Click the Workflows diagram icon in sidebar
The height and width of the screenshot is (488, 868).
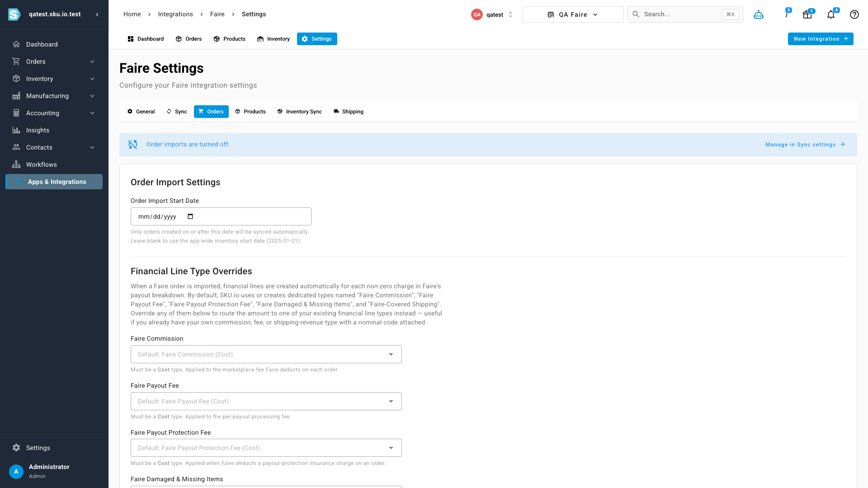16,164
